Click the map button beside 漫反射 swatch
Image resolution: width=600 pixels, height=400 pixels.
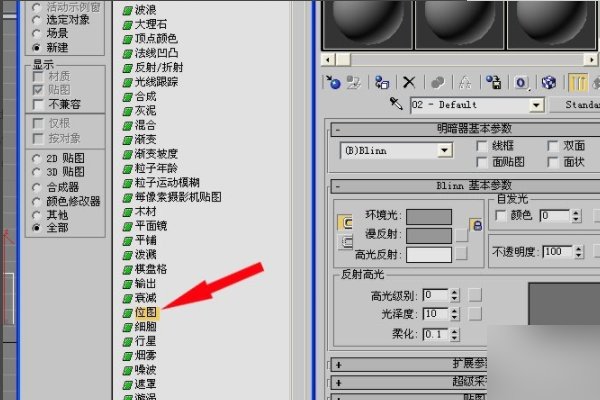461,235
